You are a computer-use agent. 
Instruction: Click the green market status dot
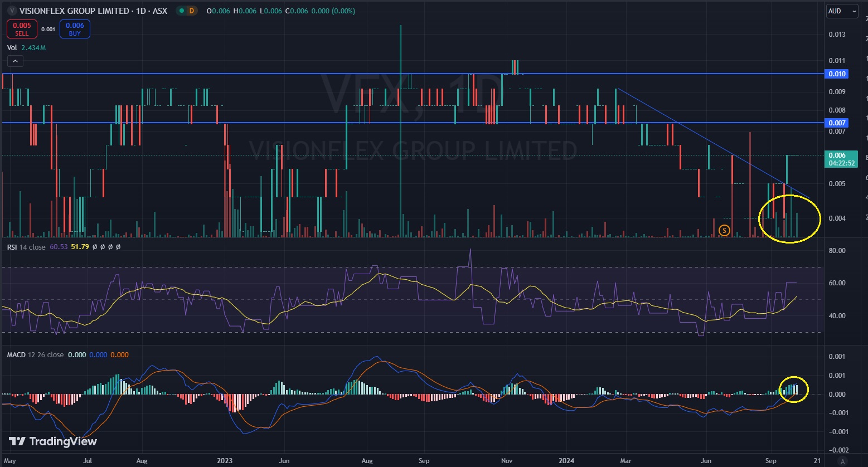click(x=181, y=11)
